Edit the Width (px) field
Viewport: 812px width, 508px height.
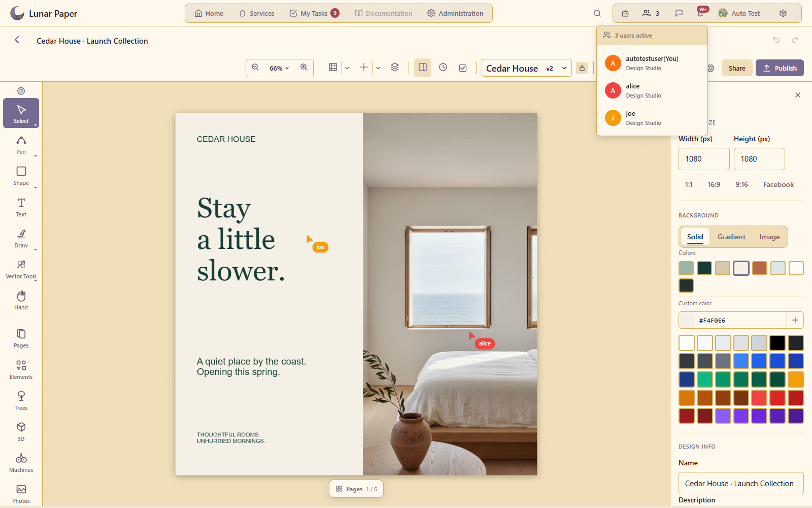(704, 159)
